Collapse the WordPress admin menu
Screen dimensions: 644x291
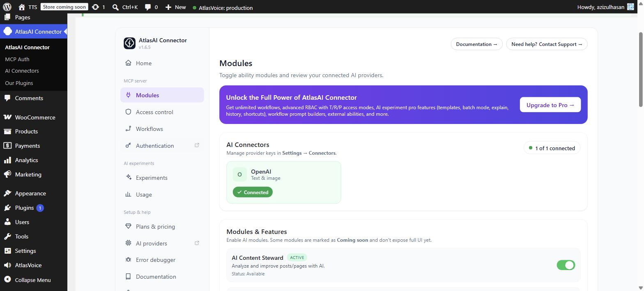[34, 280]
